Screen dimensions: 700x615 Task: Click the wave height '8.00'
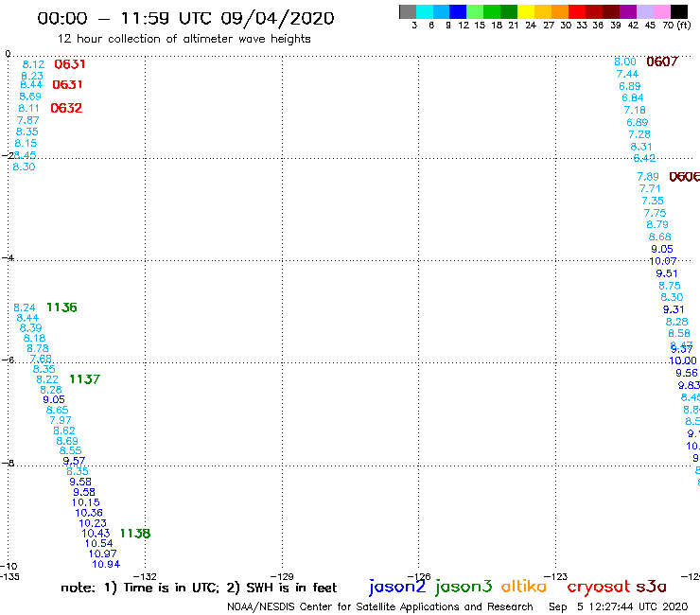(x=625, y=62)
